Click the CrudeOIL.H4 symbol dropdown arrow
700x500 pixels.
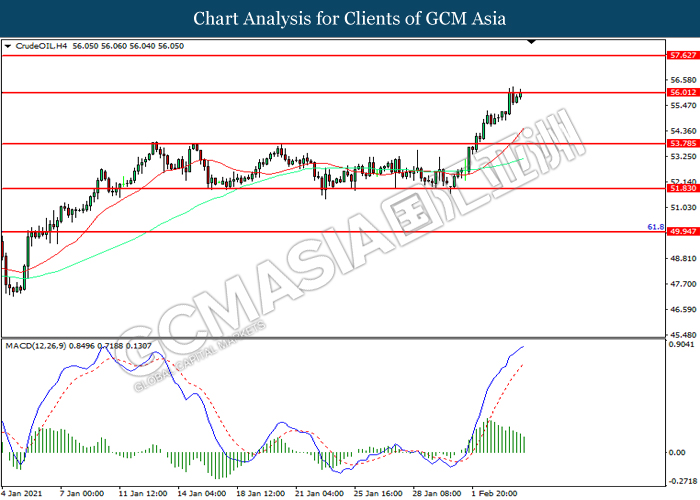8,46
